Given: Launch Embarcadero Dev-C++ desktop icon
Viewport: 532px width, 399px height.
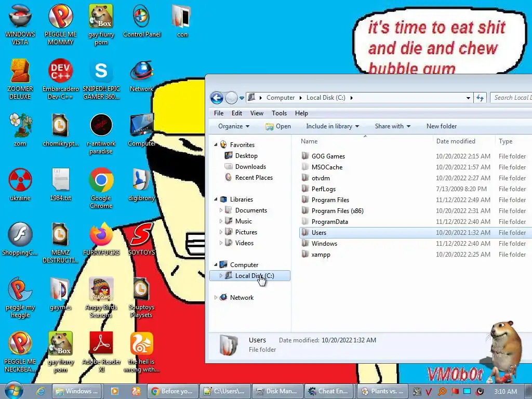Looking at the screenshot, I should [x=60, y=79].
